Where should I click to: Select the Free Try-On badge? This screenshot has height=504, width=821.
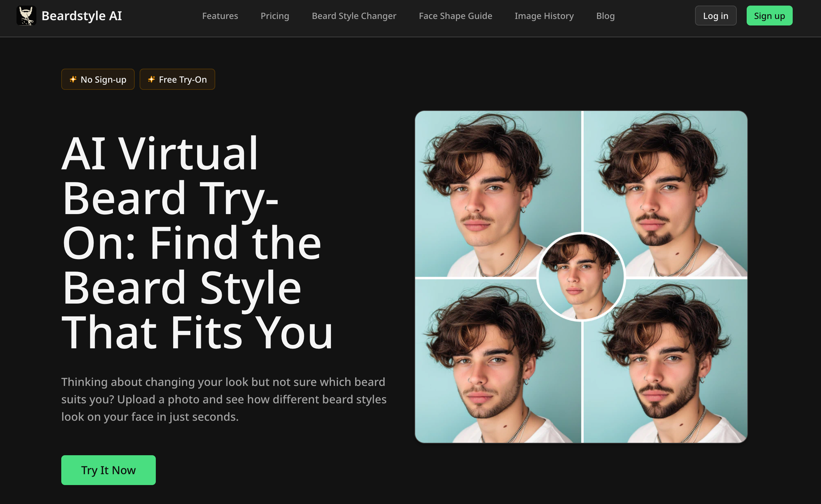[x=177, y=79]
